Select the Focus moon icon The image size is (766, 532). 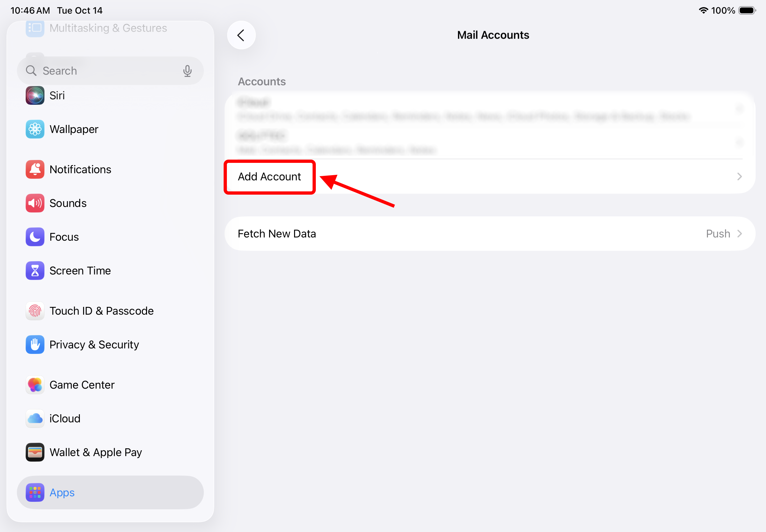click(35, 237)
